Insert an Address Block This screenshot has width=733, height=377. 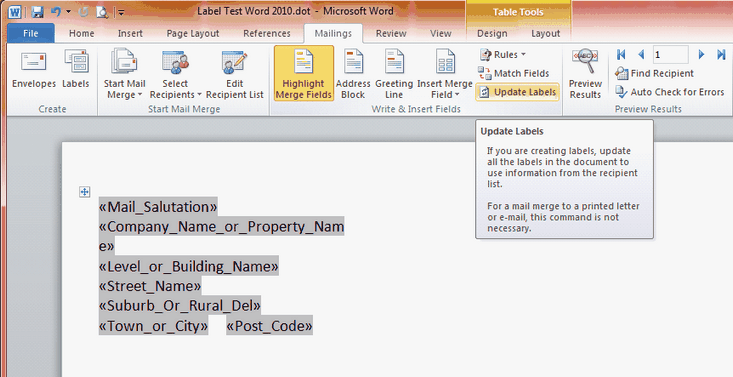pos(353,74)
